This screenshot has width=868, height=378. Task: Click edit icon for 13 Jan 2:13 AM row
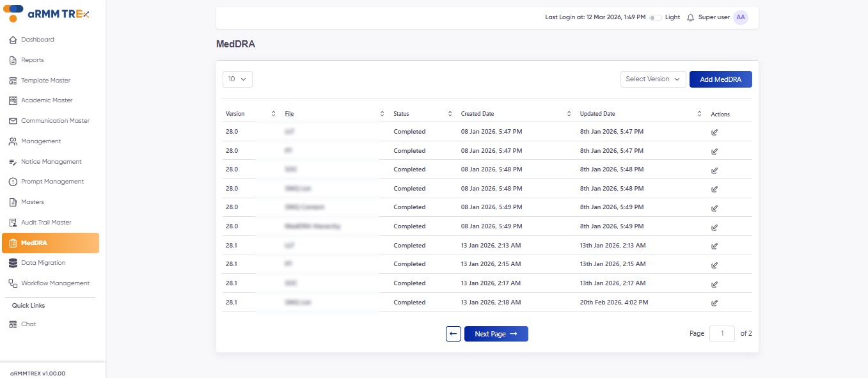pyautogui.click(x=714, y=246)
